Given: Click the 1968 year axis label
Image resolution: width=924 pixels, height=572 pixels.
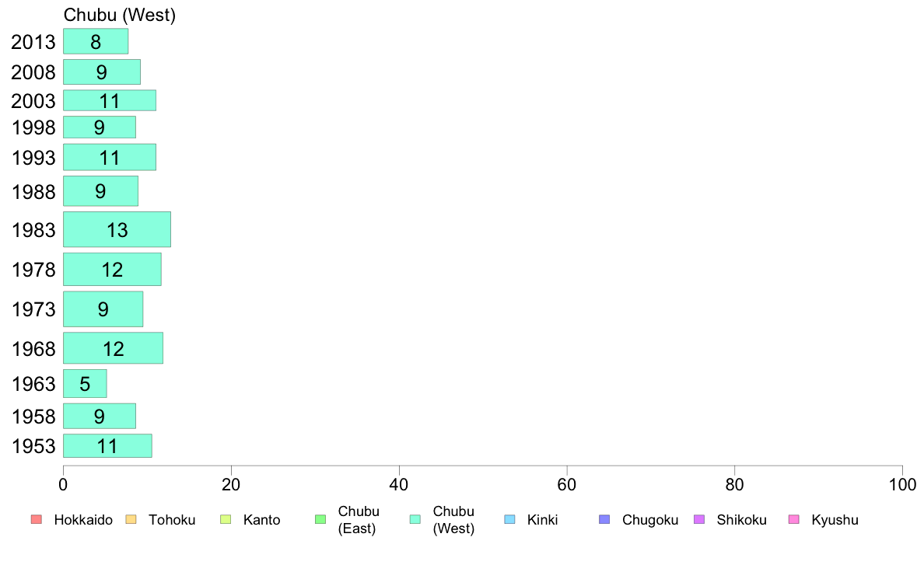Looking at the screenshot, I should pyautogui.click(x=33, y=349).
